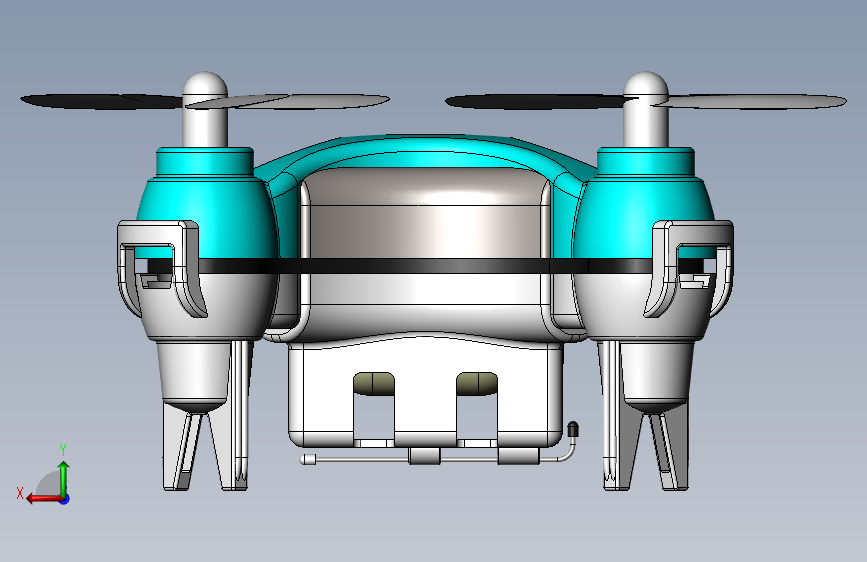Click the Y label above the triad
This screenshot has width=867, height=562.
click(x=63, y=449)
